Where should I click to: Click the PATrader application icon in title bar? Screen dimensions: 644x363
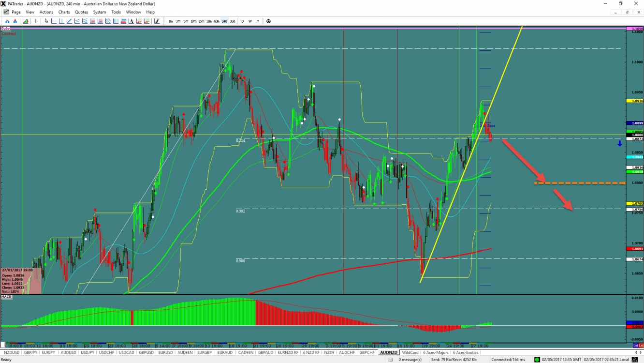4,3
